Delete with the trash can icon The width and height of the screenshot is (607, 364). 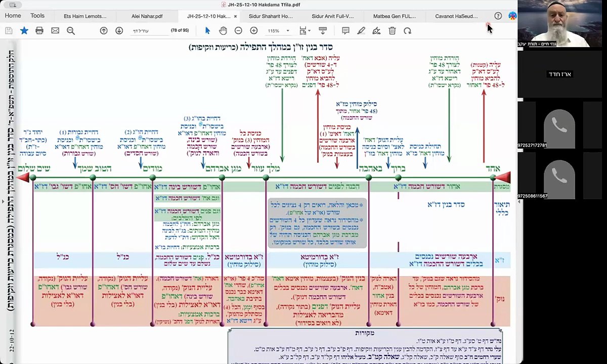[392, 31]
